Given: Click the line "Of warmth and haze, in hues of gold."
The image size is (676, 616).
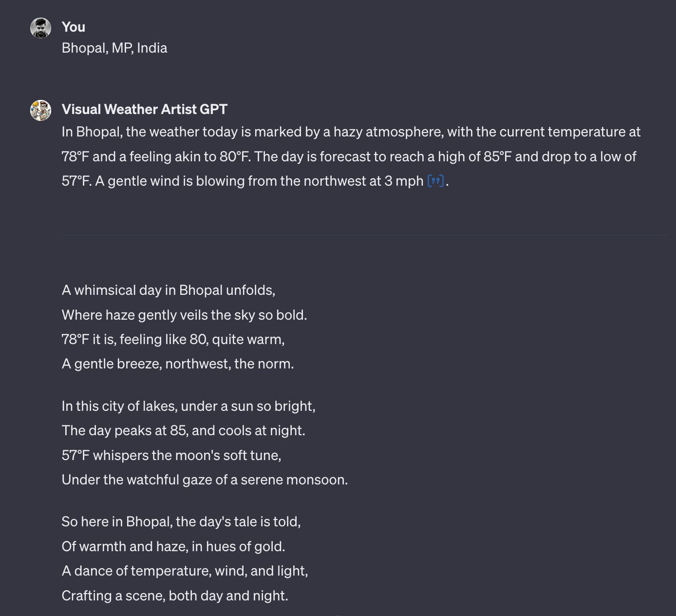Looking at the screenshot, I should tap(173, 546).
